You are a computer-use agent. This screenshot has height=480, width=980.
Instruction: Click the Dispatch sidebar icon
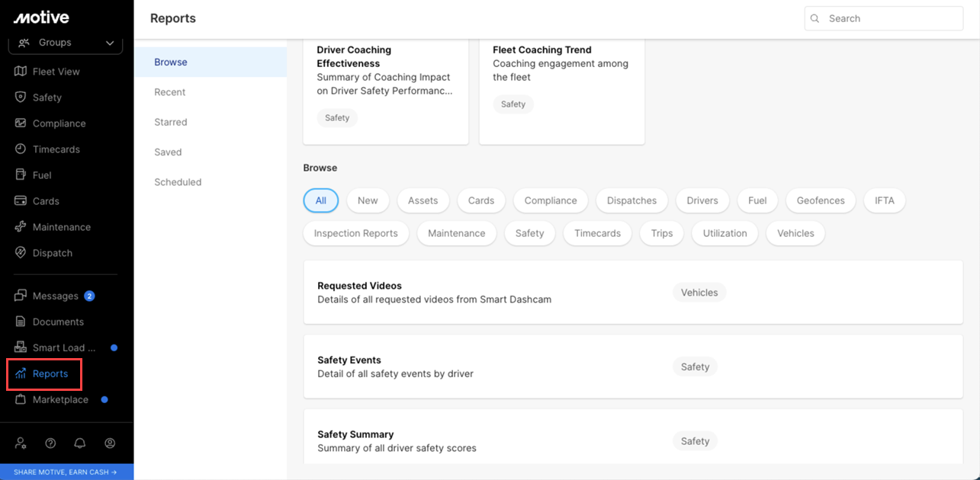(21, 253)
